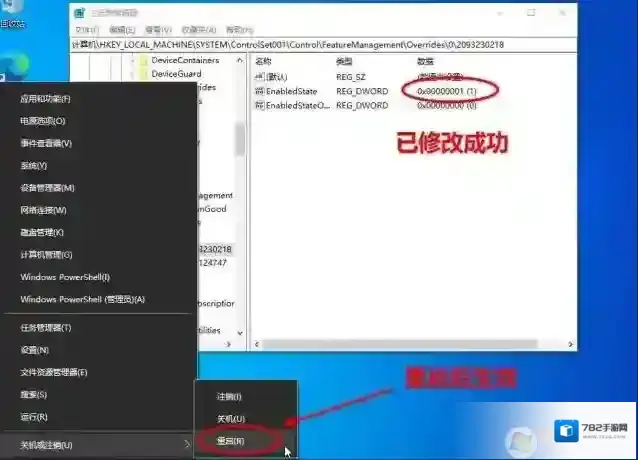638x460 pixels.
Task: Click the tree pane vertical scrollbar
Action: click(240, 140)
